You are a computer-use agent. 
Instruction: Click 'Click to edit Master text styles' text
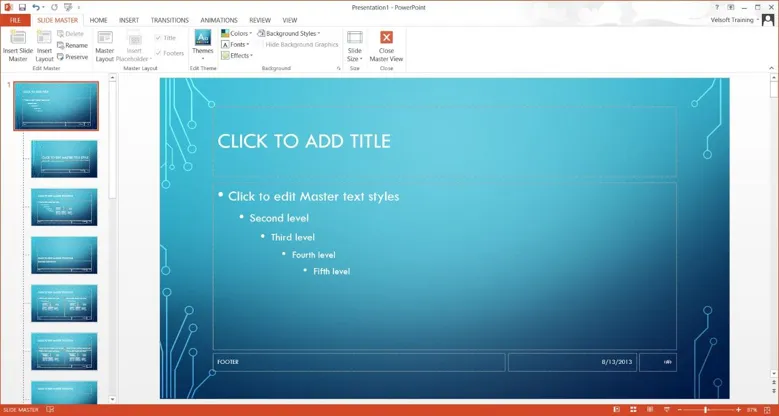[x=313, y=196]
